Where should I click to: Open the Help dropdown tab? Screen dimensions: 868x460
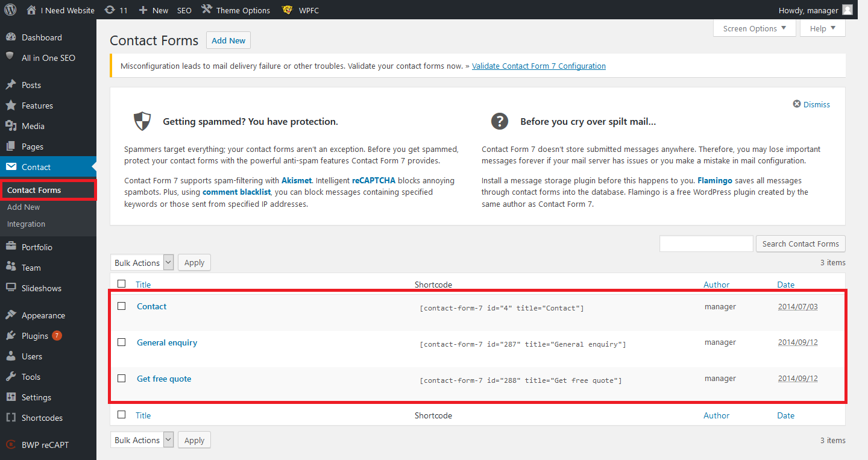pos(822,28)
